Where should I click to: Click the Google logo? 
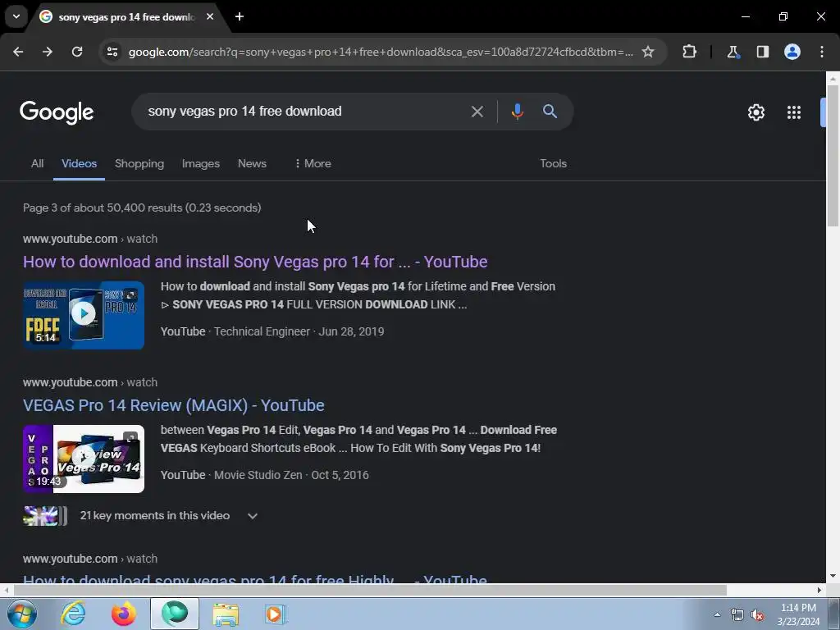pos(57,112)
